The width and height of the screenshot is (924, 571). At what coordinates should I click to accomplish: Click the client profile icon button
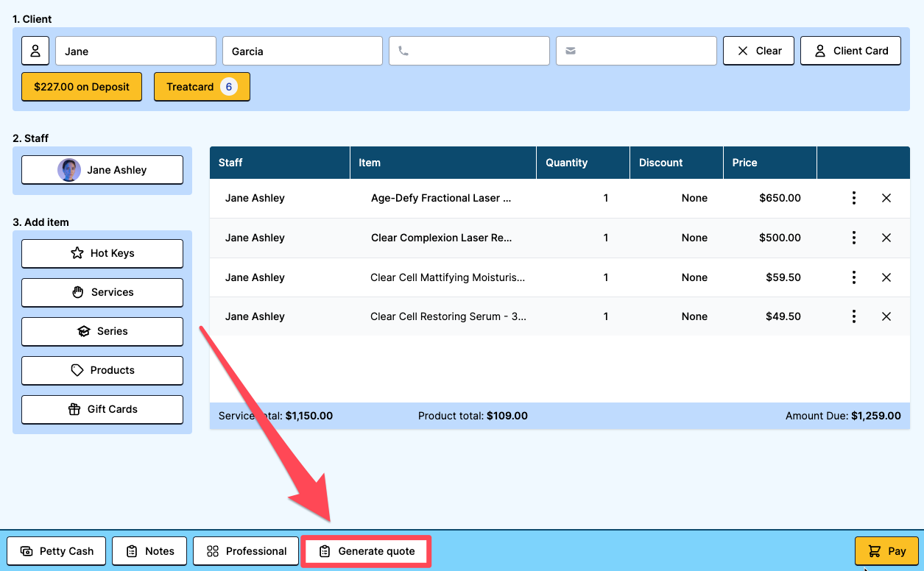35,51
